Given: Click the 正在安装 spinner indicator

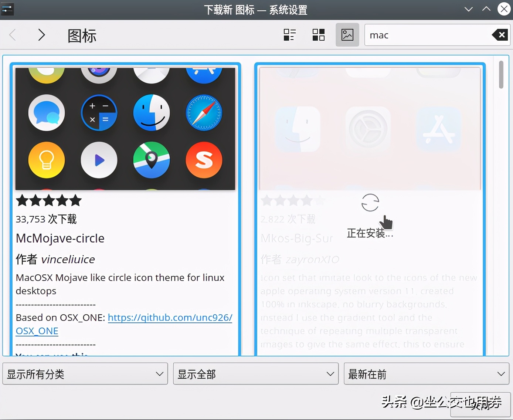Looking at the screenshot, I should (x=370, y=203).
